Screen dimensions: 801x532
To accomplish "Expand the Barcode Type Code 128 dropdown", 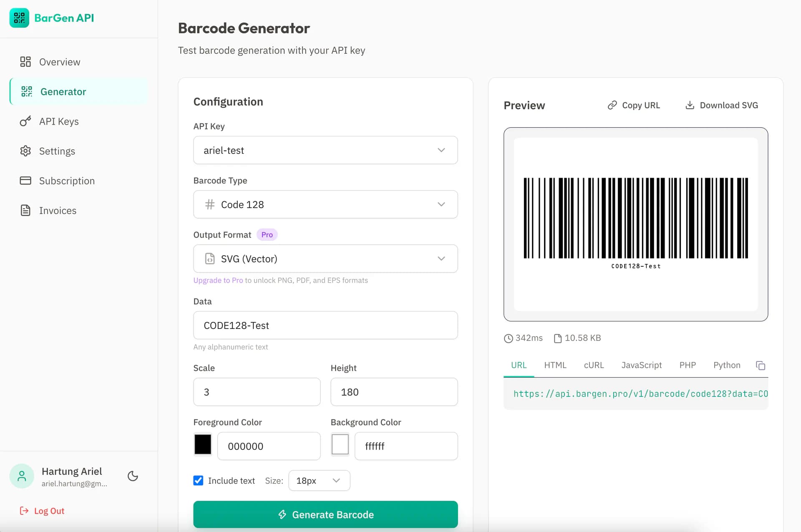I will coord(325,204).
